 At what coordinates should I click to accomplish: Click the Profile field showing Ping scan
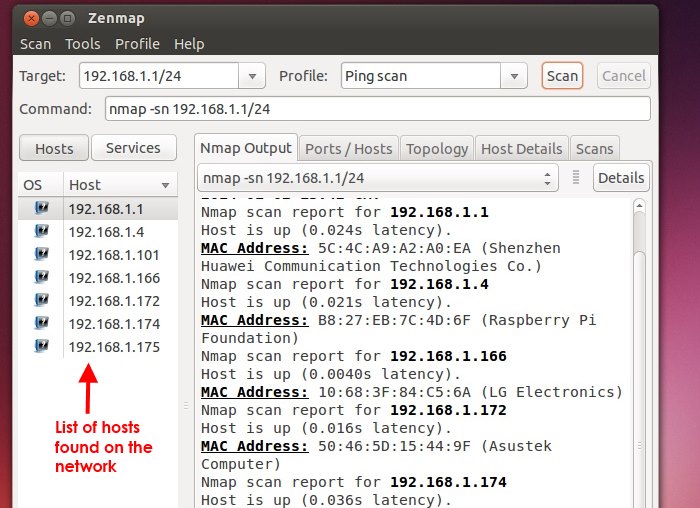point(421,76)
